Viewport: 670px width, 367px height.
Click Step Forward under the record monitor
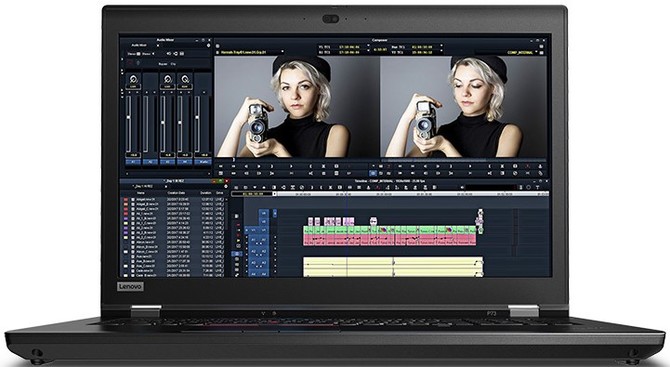point(438,166)
